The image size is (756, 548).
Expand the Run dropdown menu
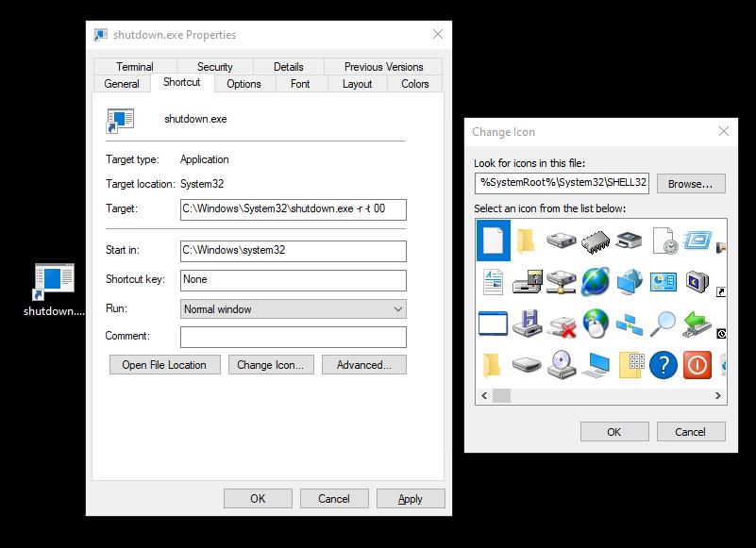point(398,308)
